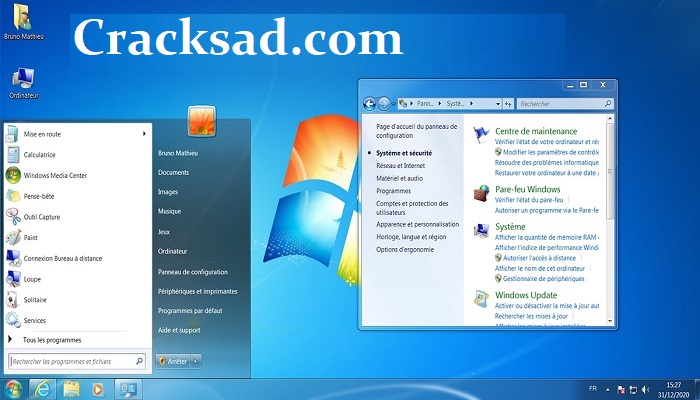Click Vérifier l'état du pare-feu link
Image resolution: width=700 pixels, height=400 pixels.
pyautogui.click(x=529, y=200)
